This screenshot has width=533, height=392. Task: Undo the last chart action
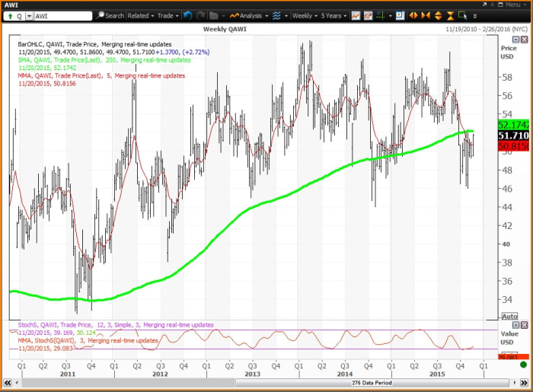click(x=188, y=15)
